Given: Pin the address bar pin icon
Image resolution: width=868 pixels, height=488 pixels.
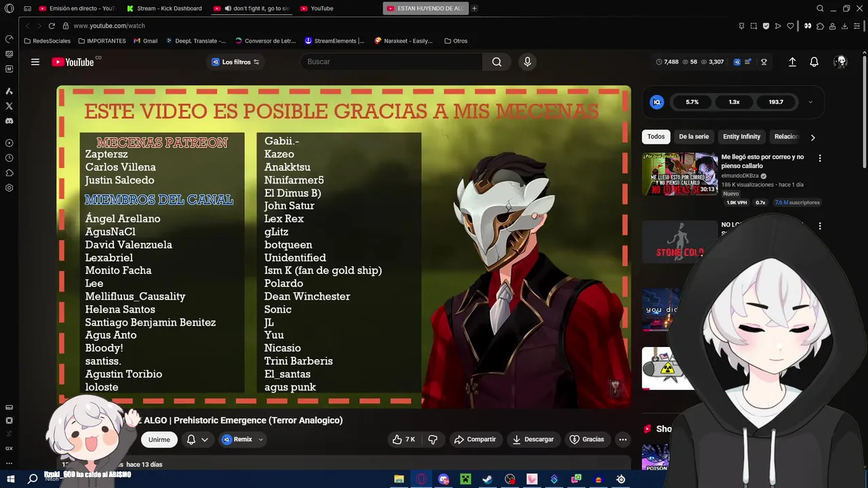Looking at the screenshot, I should [x=741, y=26].
